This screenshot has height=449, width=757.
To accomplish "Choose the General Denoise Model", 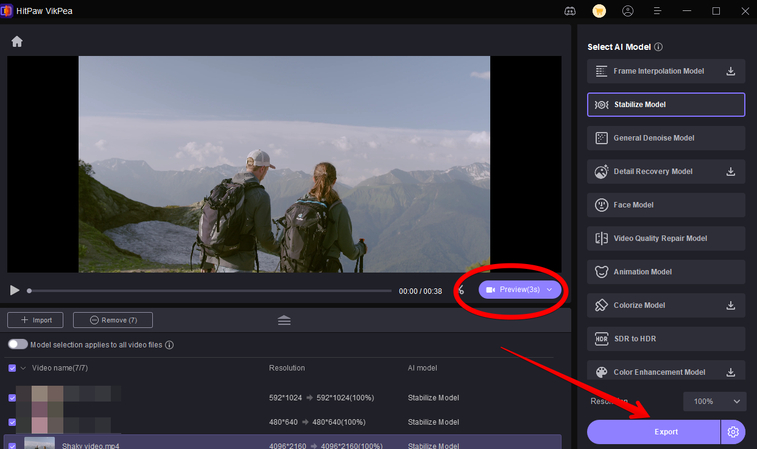I will 666,138.
